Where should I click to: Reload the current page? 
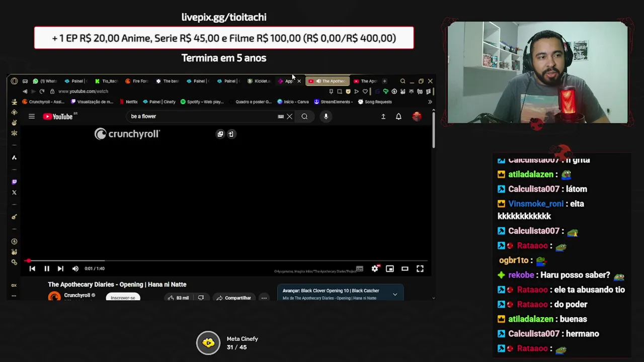click(42, 92)
